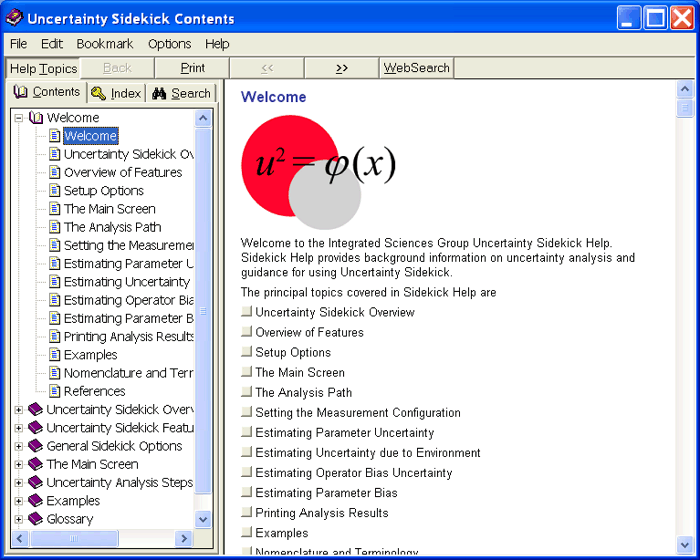700x560 pixels.
Task: Click the page icon next to The Main Screen topic
Action: click(54, 209)
